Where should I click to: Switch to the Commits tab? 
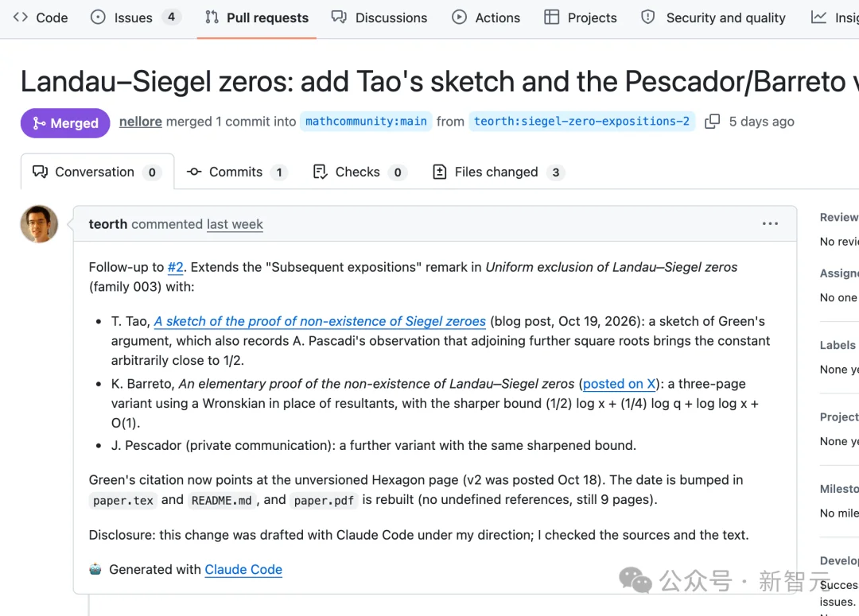pos(237,172)
